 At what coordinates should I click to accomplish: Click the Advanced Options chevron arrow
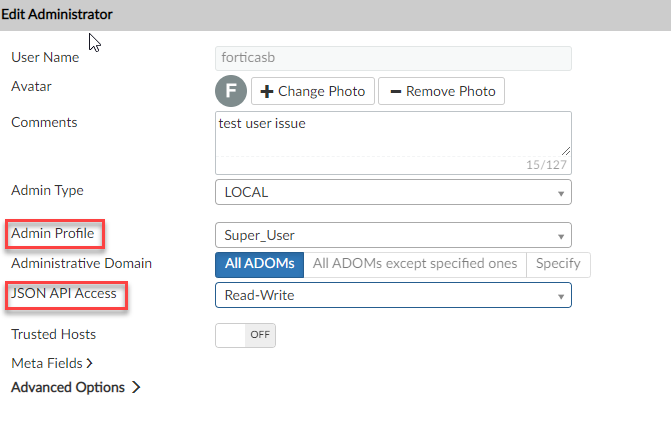click(136, 387)
